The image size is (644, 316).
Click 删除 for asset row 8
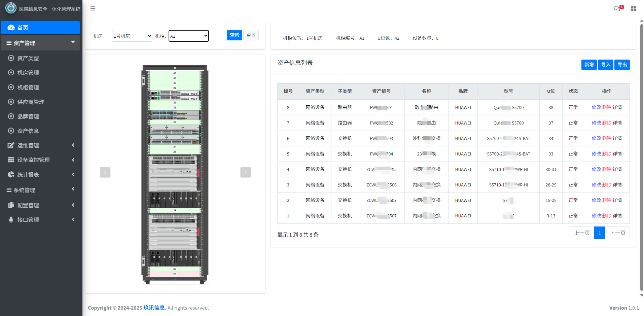click(x=607, y=107)
